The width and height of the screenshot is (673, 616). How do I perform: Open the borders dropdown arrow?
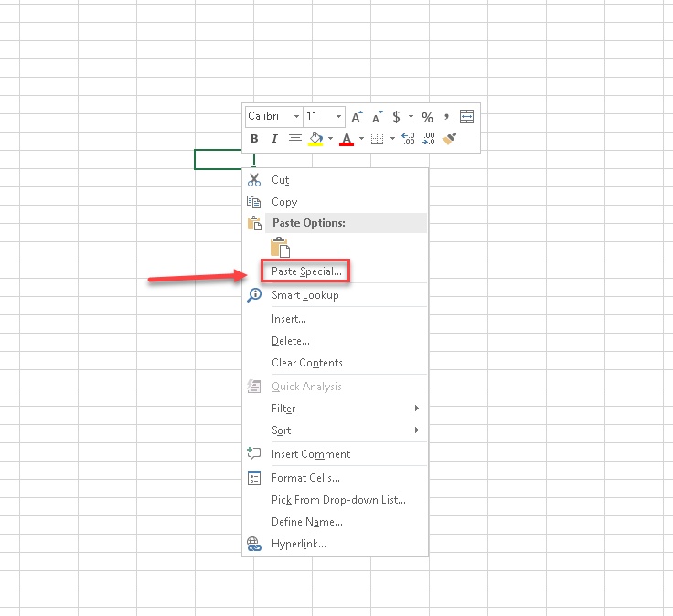(392, 138)
